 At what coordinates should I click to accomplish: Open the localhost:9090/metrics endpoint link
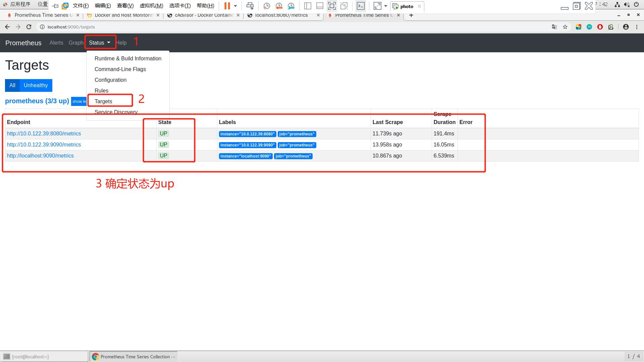[x=40, y=156]
